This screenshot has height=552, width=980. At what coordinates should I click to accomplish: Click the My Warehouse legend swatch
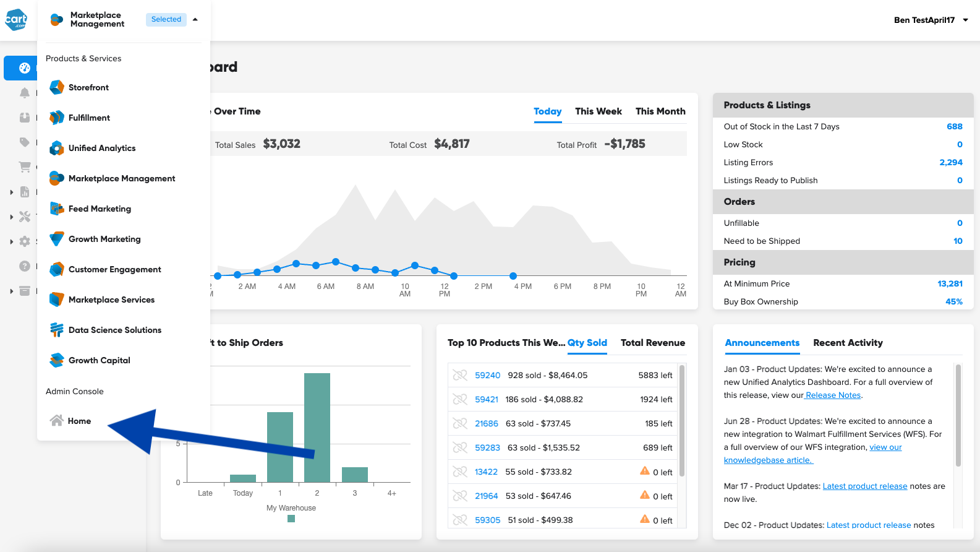[291, 519]
